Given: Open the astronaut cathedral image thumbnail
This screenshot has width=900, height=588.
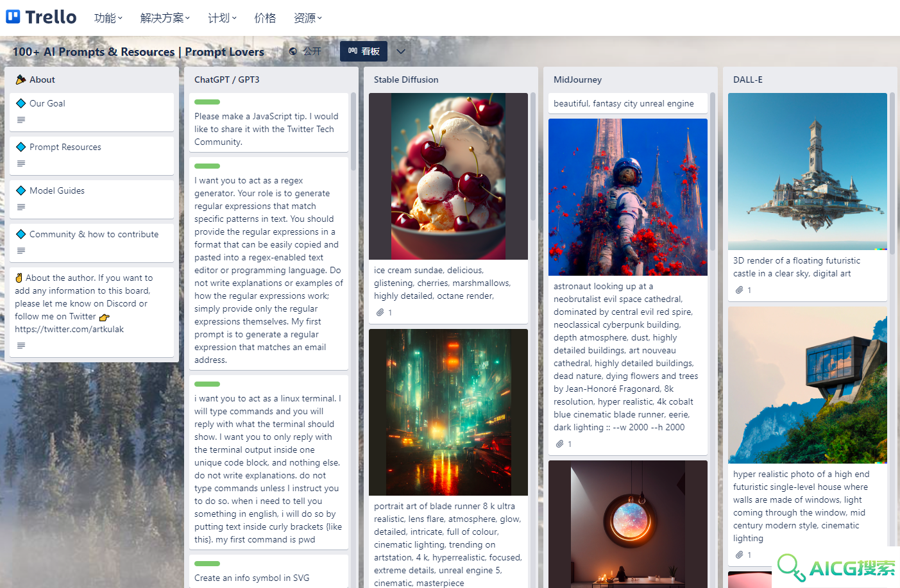Looking at the screenshot, I should pos(628,197).
